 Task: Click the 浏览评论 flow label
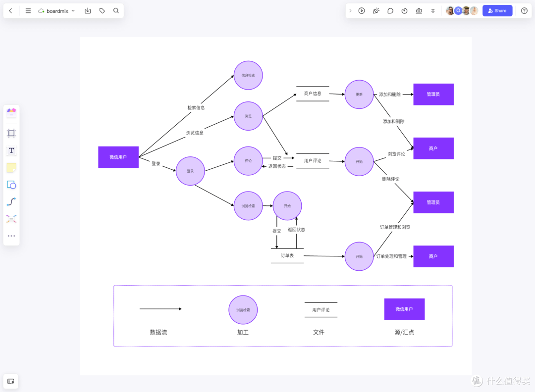[396, 154]
